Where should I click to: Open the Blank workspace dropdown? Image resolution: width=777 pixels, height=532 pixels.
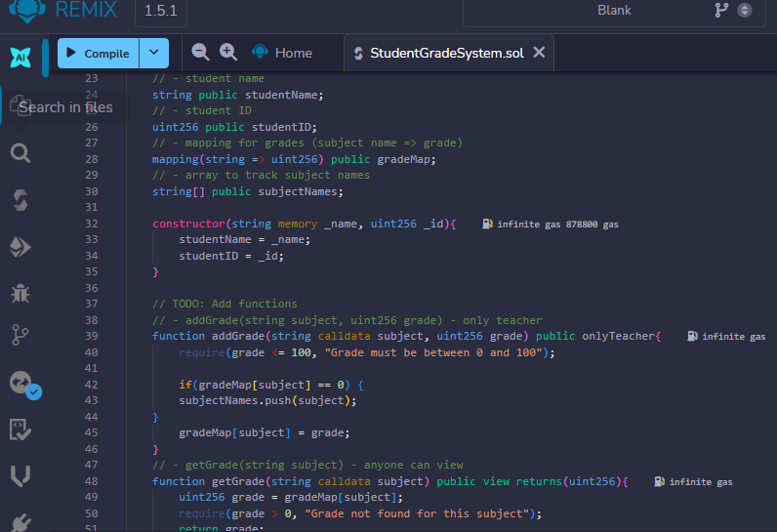614,11
